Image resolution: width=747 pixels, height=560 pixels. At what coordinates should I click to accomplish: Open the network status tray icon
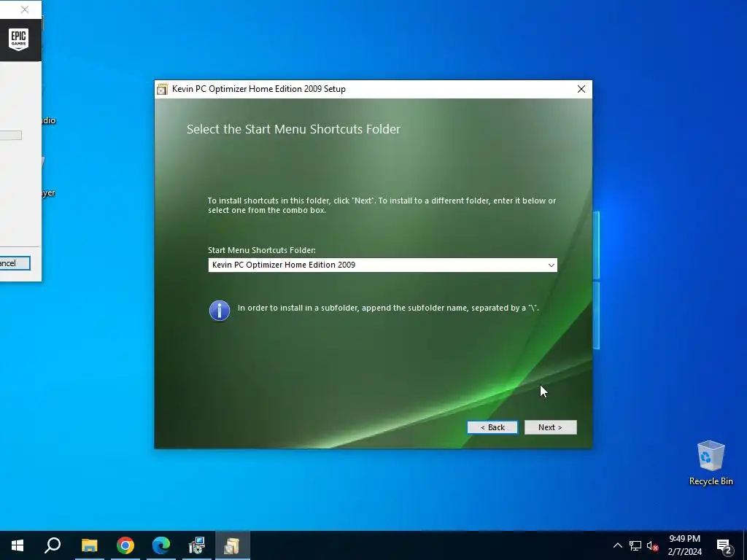click(x=635, y=545)
